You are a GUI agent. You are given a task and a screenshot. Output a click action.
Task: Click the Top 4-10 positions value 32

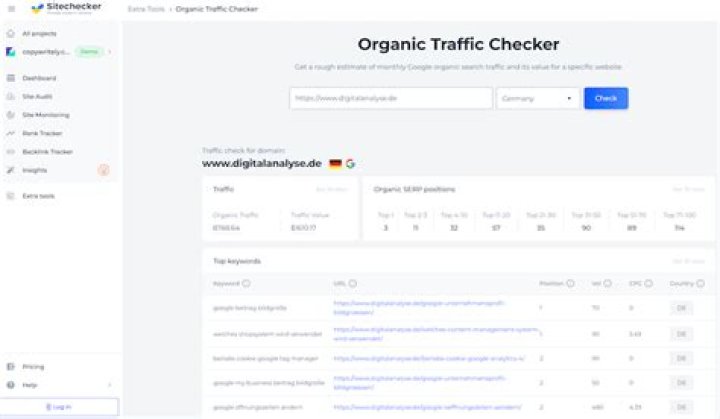tap(454, 228)
